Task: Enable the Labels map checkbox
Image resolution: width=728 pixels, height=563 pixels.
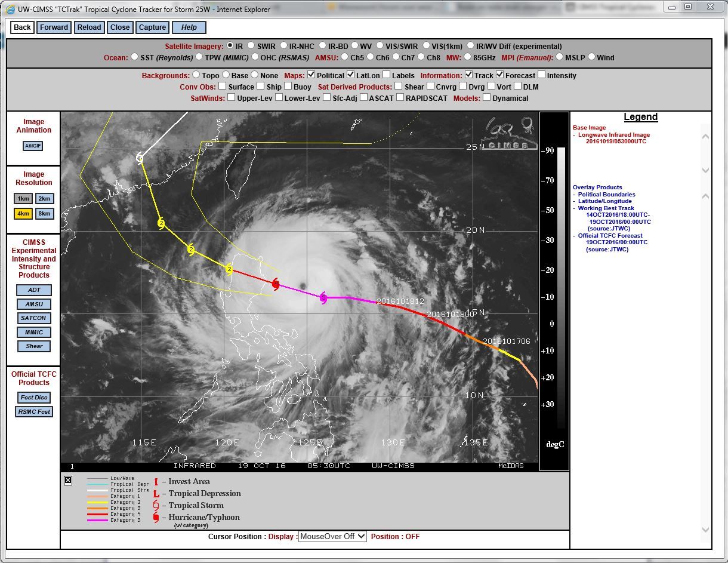Action: 387,75
